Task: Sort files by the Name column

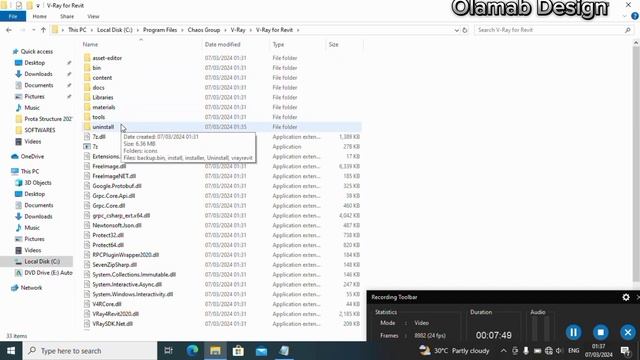Action: click(90, 44)
